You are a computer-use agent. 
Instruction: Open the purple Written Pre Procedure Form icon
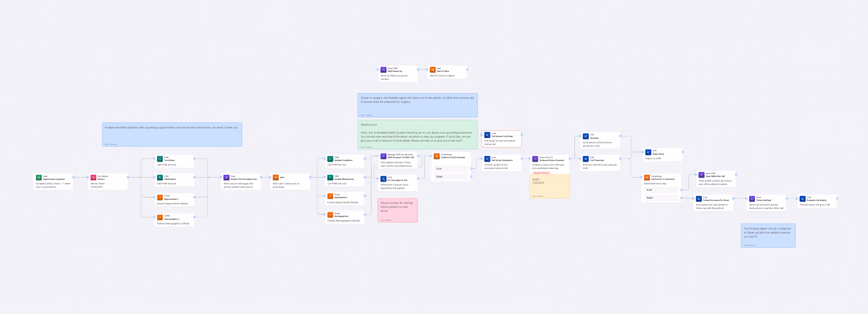point(226,178)
